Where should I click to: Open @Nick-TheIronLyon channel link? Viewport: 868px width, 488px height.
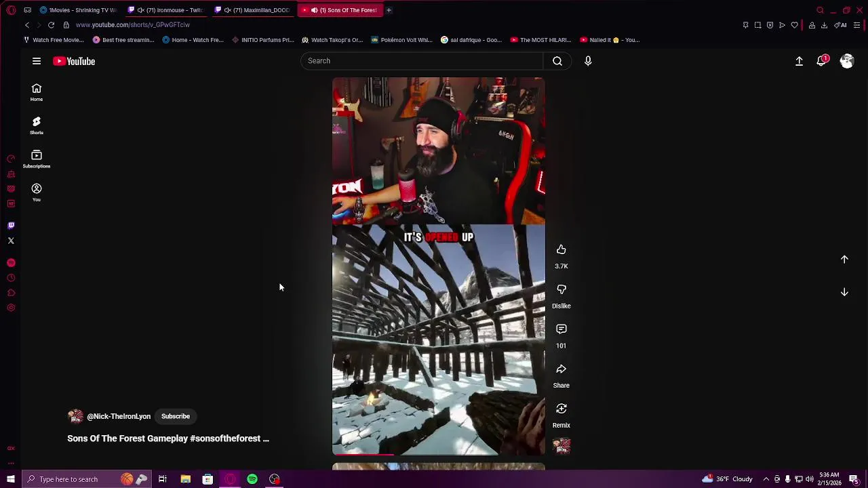click(119, 416)
